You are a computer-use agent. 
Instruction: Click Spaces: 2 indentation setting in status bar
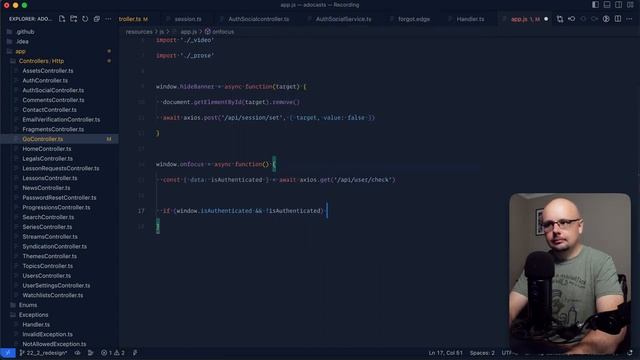point(482,353)
